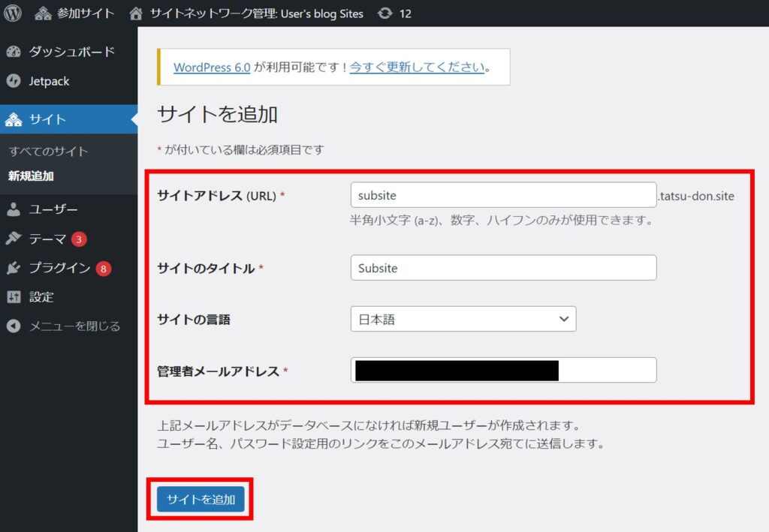
Task: Open the 参加サイト menu in admin bar
Action: 75,14
